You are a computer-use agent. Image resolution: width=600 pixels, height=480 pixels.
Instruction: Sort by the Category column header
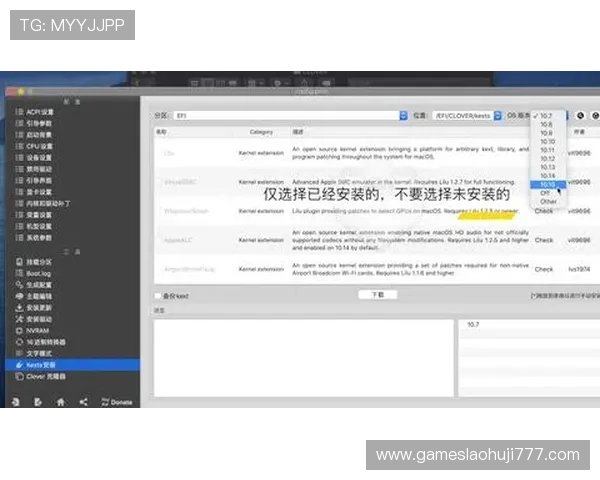261,132
